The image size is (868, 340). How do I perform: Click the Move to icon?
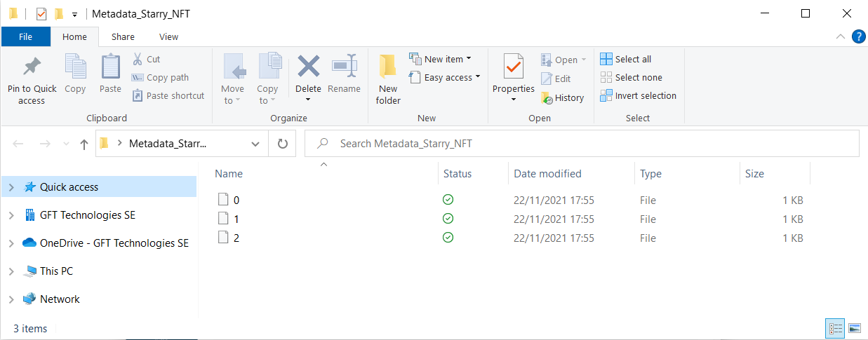pyautogui.click(x=233, y=67)
